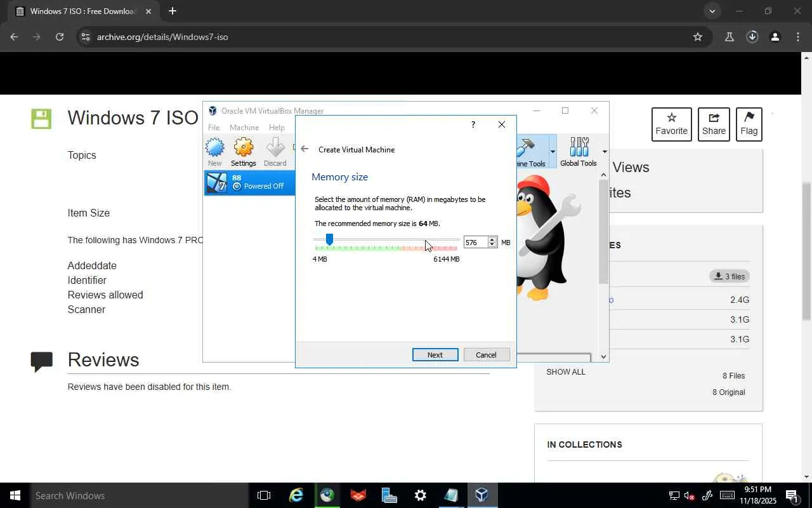Open the touch keyboard tray icon
The width and height of the screenshot is (812, 508).
coord(727,495)
